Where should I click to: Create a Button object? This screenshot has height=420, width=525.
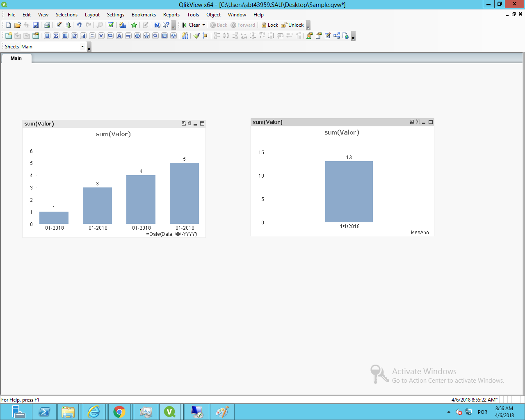pos(110,36)
